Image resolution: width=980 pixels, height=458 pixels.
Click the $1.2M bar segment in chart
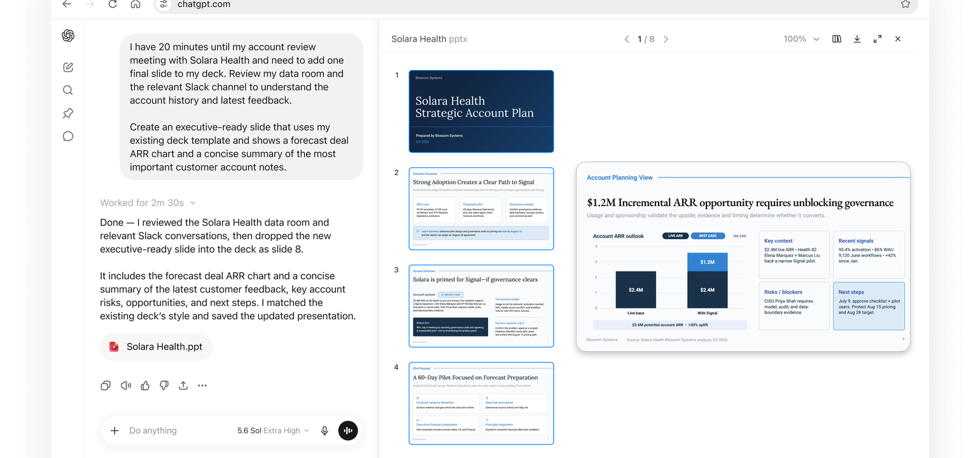[x=708, y=262]
